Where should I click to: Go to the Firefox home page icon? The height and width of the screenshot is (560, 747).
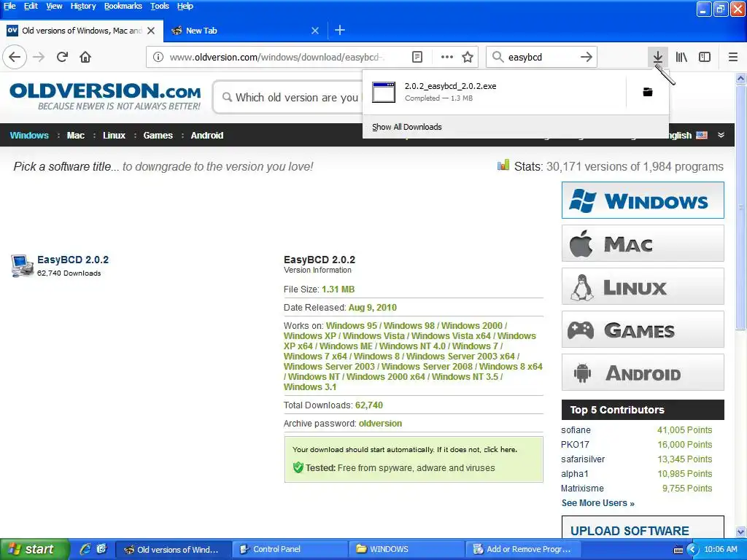coord(85,57)
